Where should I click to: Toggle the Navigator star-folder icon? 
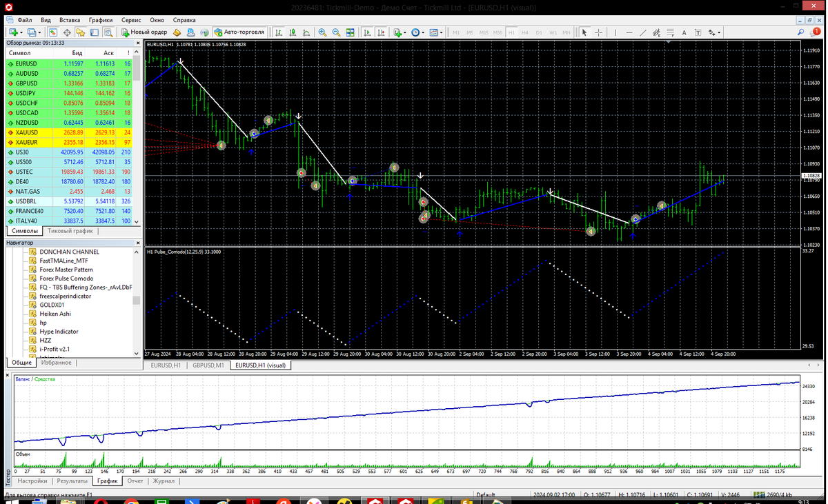(x=80, y=32)
